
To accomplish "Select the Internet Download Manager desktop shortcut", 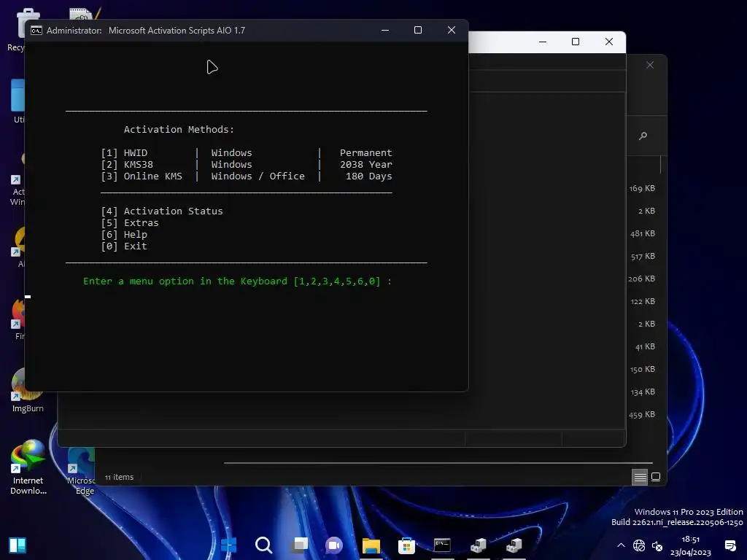I will (x=28, y=467).
